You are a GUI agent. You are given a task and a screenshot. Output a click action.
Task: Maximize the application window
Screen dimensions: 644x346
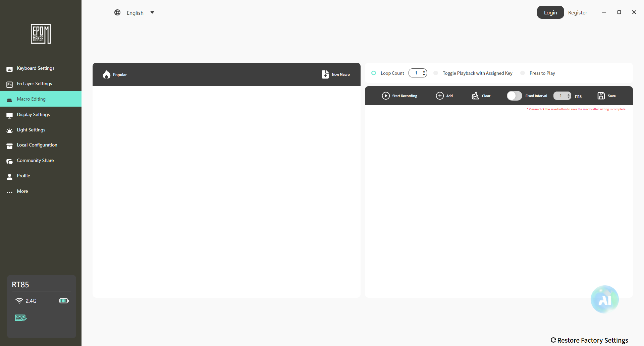click(619, 12)
